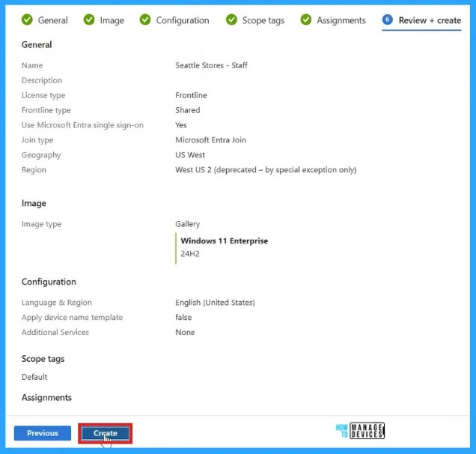476x454 pixels.
Task: Click the Create button
Action: (105, 433)
